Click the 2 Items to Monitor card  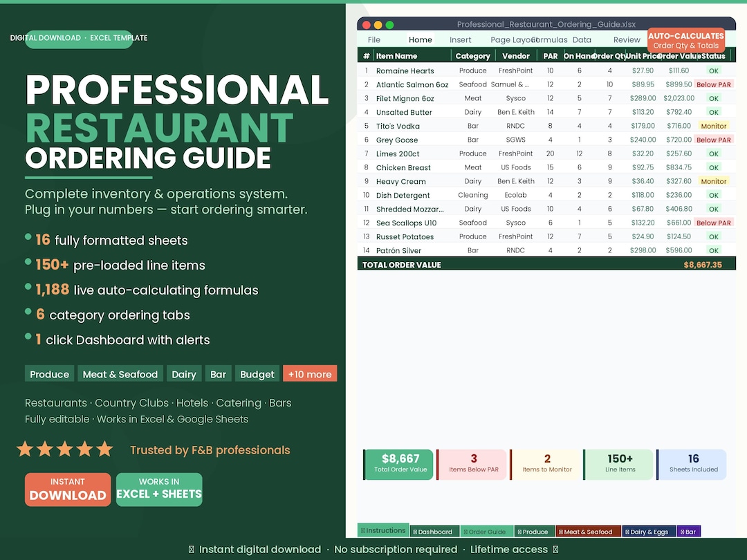[x=546, y=465]
